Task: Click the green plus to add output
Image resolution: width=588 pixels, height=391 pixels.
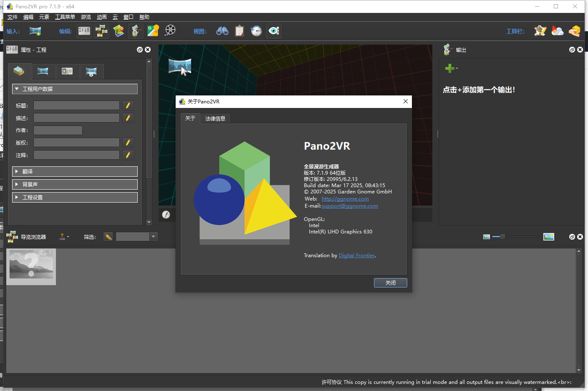Action: 450,68
